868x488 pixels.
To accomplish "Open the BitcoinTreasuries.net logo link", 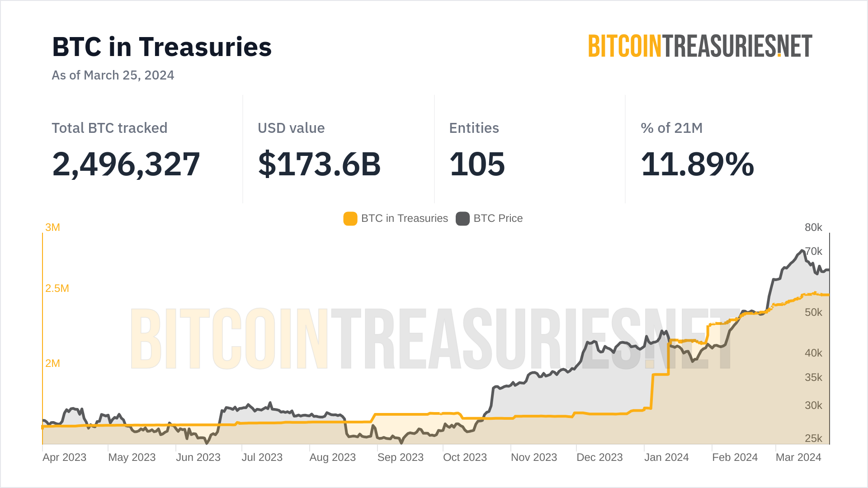I will [x=700, y=46].
